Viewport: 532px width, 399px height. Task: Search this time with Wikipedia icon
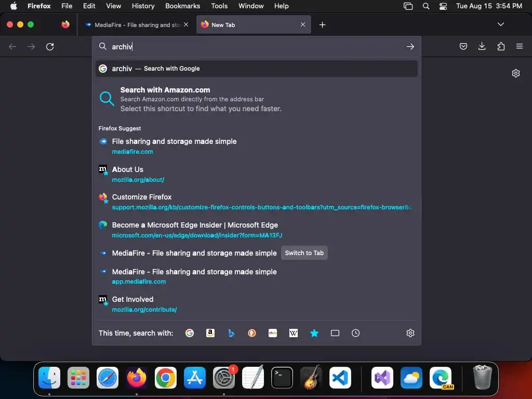click(294, 333)
